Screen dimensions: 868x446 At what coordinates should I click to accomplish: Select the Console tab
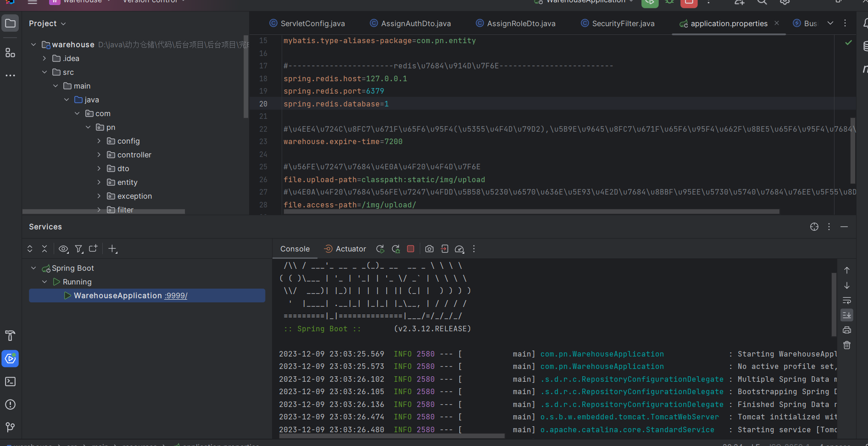click(295, 249)
